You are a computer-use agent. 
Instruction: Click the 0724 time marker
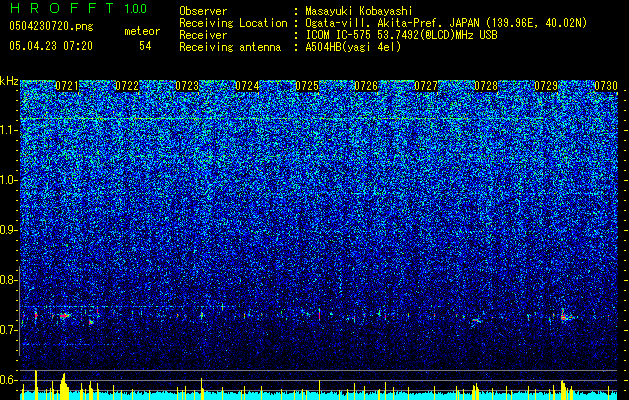point(247,86)
